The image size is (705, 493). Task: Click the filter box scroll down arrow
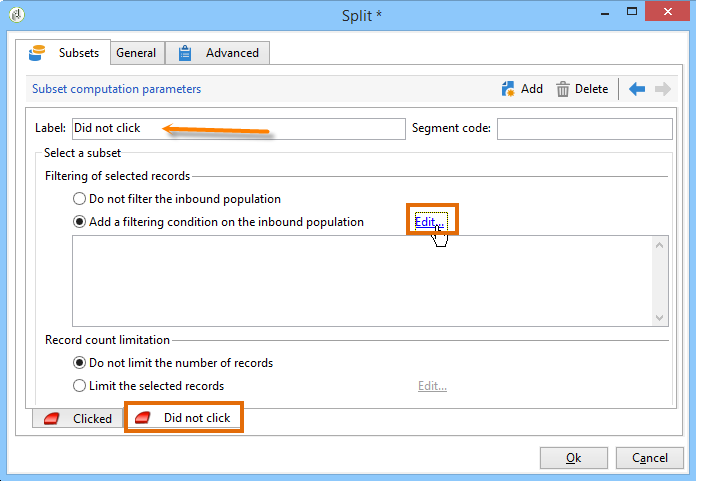(x=660, y=318)
